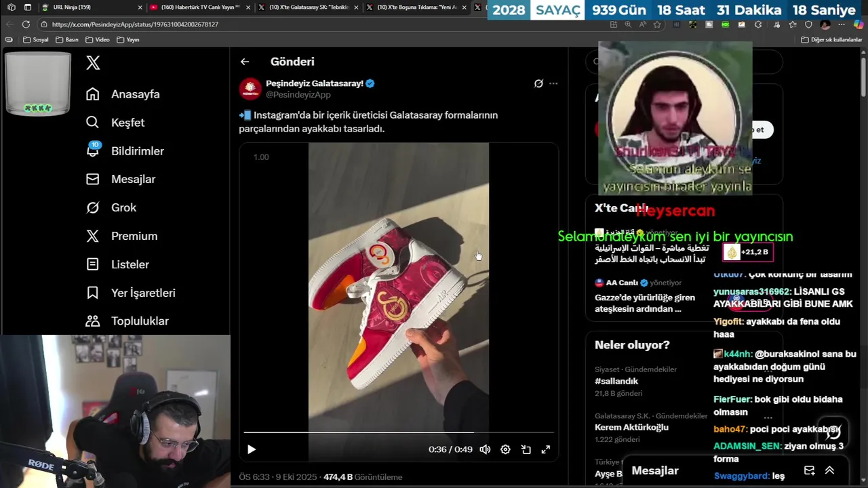The image size is (868, 488).
Task: Open the workspaces icon in browser
Action: pyautogui.click(x=12, y=7)
